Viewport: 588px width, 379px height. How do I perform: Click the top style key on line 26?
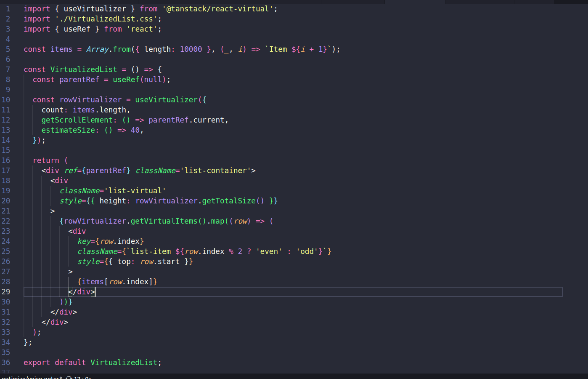pos(124,262)
